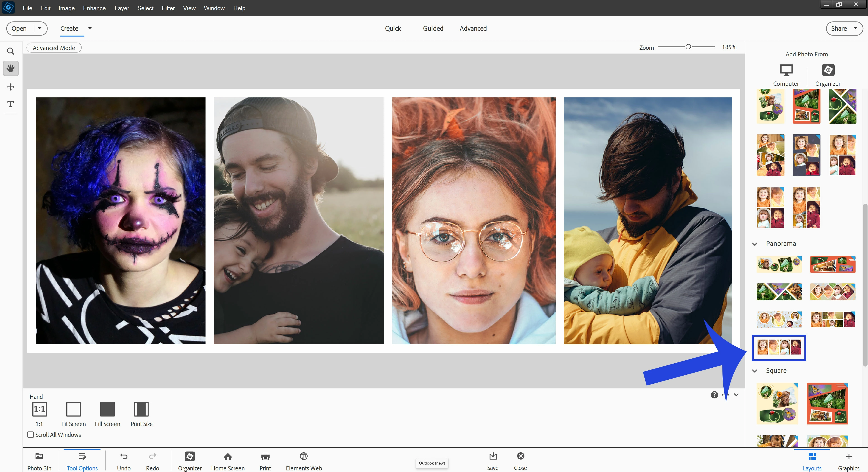Viewport: 868px width, 472px height.
Task: Click the Create button
Action: tap(69, 28)
